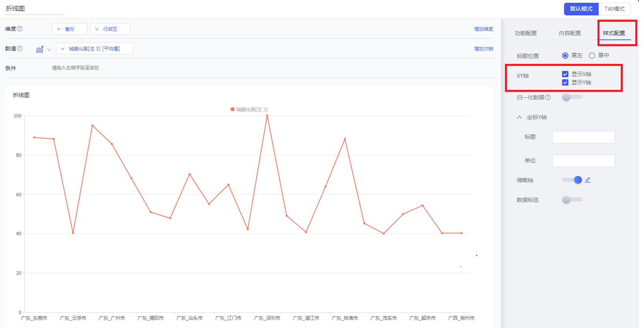Select the 居中 title position radio
Viewport: 644px width, 328px height.
point(592,56)
